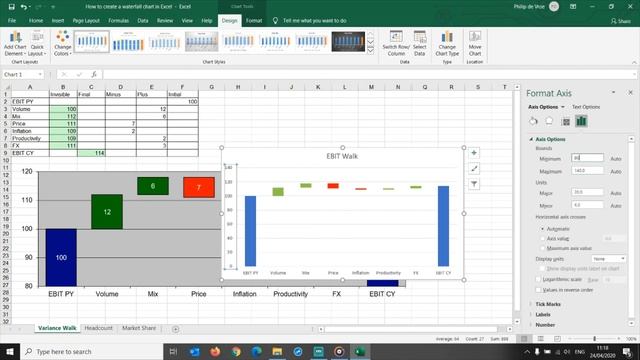The image size is (640, 360).
Task: Open the Axis Options dropdown arrow
Action: pos(563,107)
